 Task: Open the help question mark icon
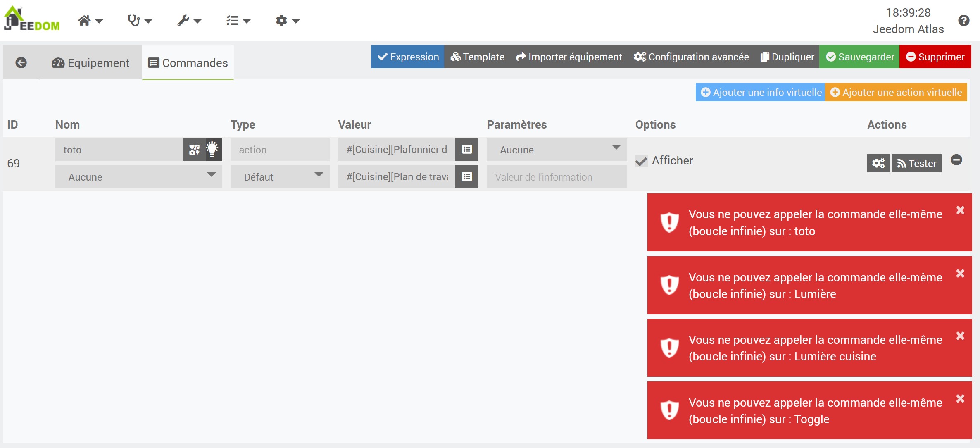[963, 21]
